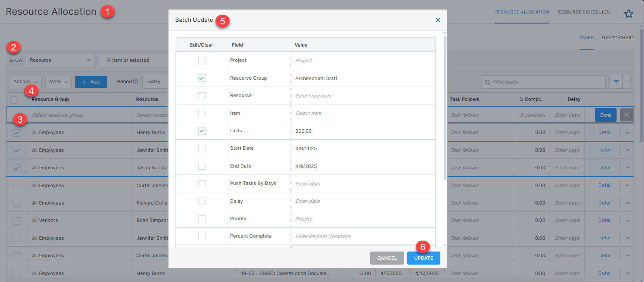The image size is (644, 282).
Task: Click the Filter tasks search field
Action: [x=543, y=82]
